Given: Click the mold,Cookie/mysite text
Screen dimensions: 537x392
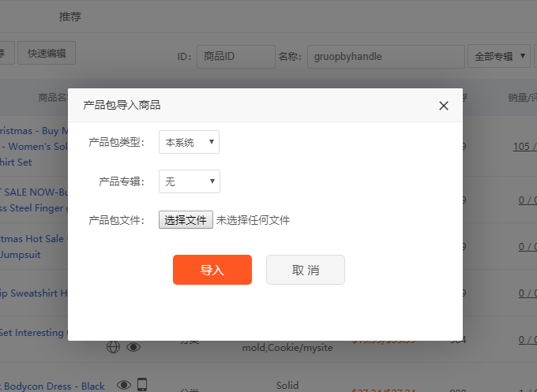Looking at the screenshot, I should (x=287, y=348).
